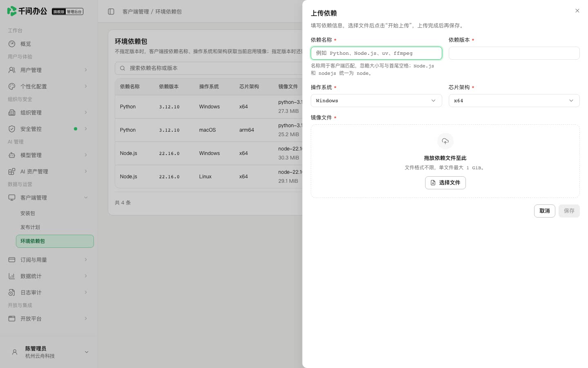Open the 陈管理员 account menu chevron
The image size is (588, 368).
pyautogui.click(x=87, y=352)
